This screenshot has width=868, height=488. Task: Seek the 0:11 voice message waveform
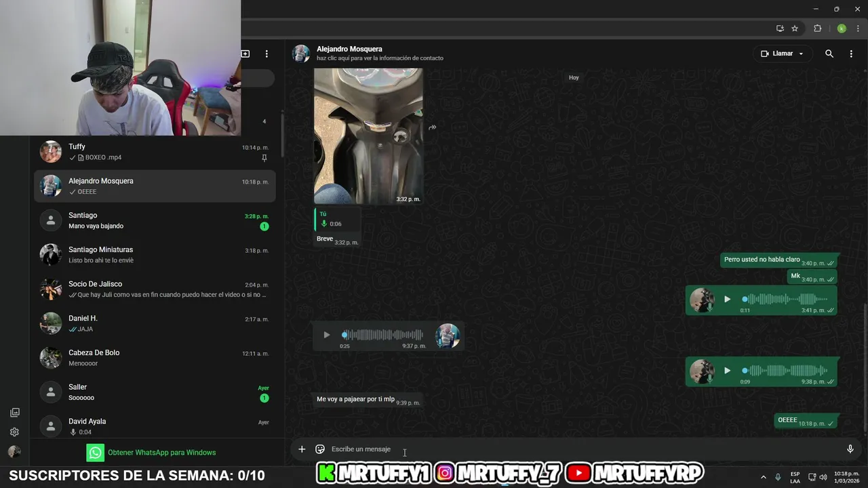(x=785, y=299)
